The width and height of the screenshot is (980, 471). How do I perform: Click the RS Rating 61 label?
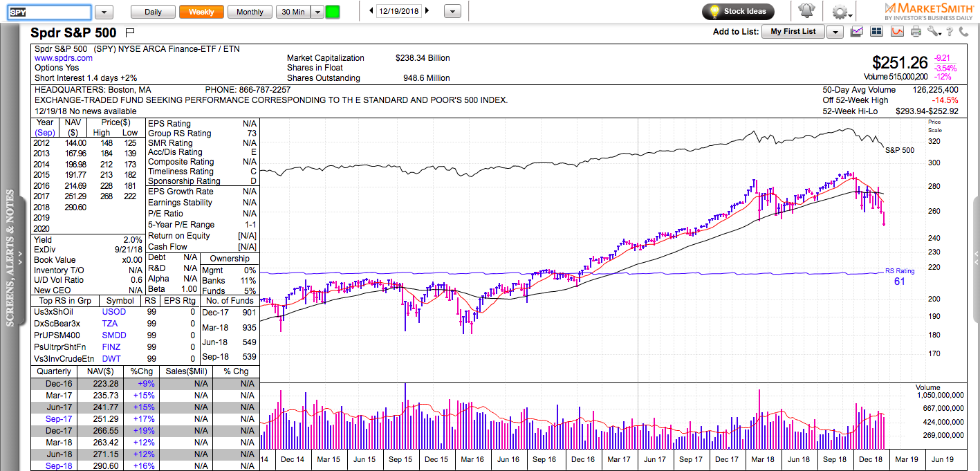(900, 276)
